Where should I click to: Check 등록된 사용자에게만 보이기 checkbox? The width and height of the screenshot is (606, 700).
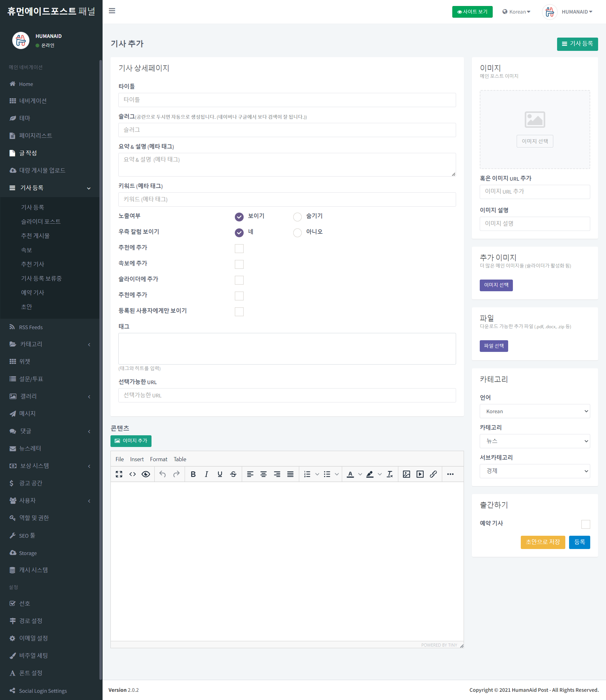tap(239, 312)
